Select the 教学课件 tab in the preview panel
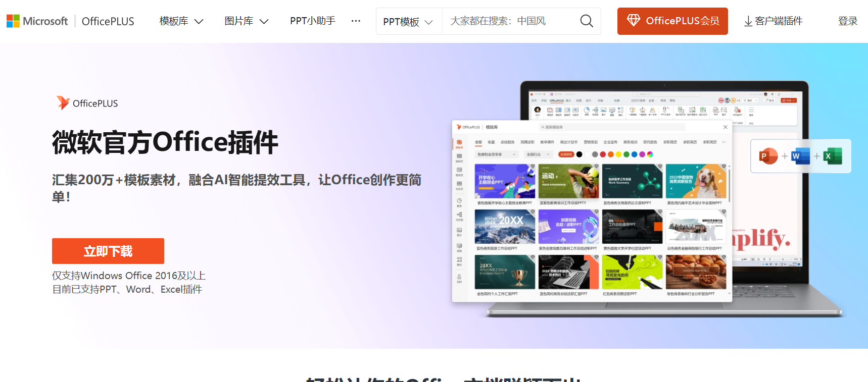The height and width of the screenshot is (382, 868). [x=547, y=142]
